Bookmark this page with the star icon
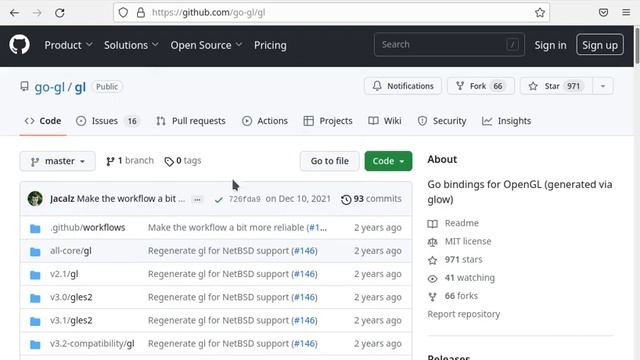 (x=540, y=13)
